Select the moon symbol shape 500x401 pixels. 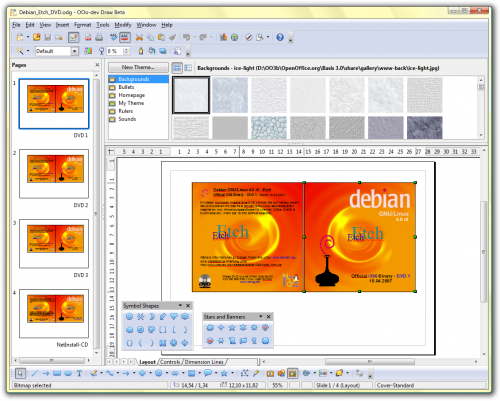[x=152, y=317]
